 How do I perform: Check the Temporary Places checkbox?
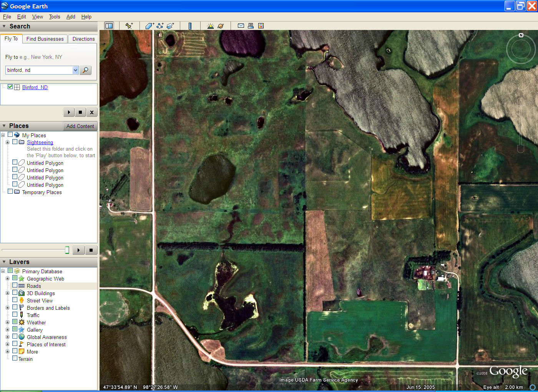point(10,191)
